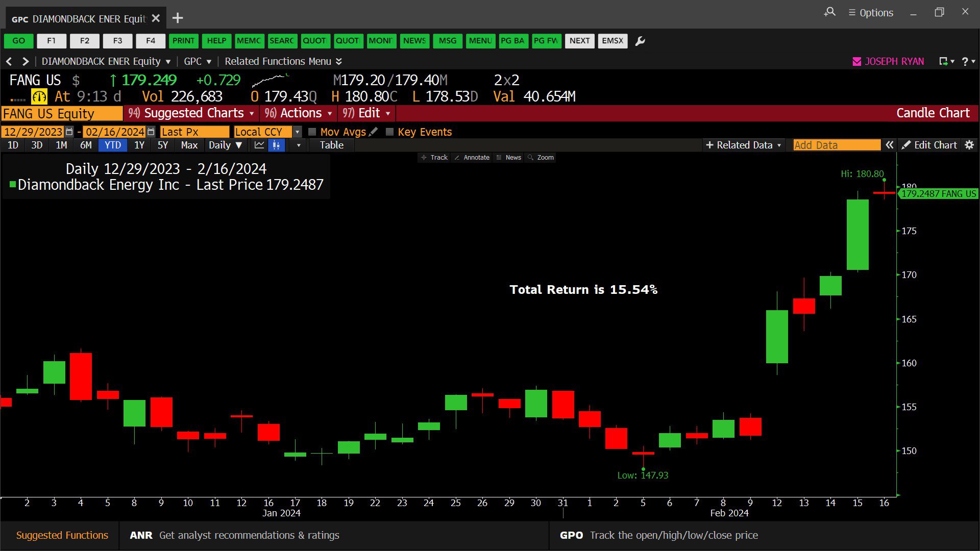Screen dimensions: 980x551
Task: Click the PRINT function key
Action: (183, 41)
